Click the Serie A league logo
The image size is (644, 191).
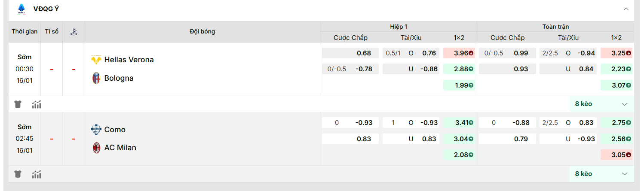coord(21,9)
